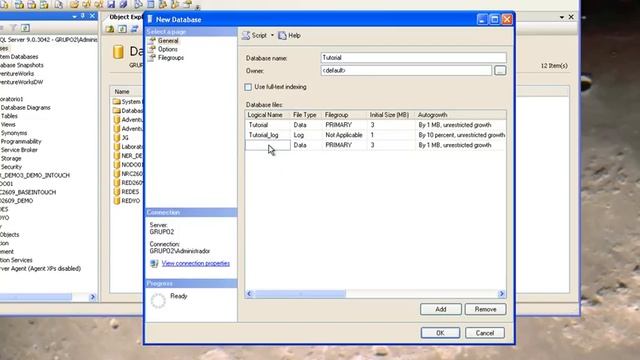
Task: Select Security node under the database
Action: [11, 167]
